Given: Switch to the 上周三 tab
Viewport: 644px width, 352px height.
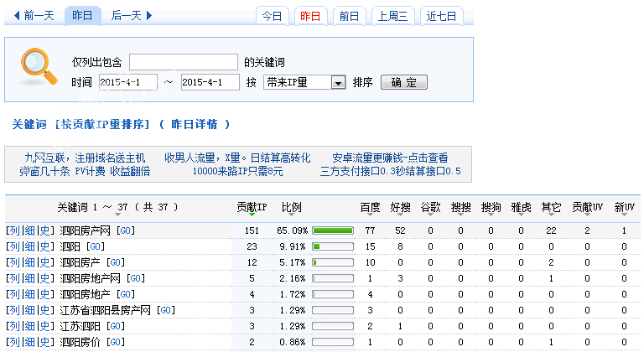Looking at the screenshot, I should coord(392,16).
